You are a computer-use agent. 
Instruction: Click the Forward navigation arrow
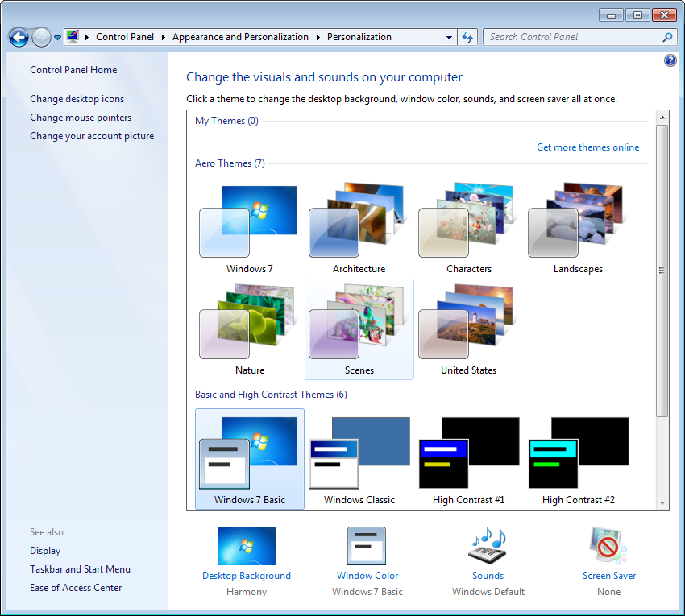click(41, 38)
